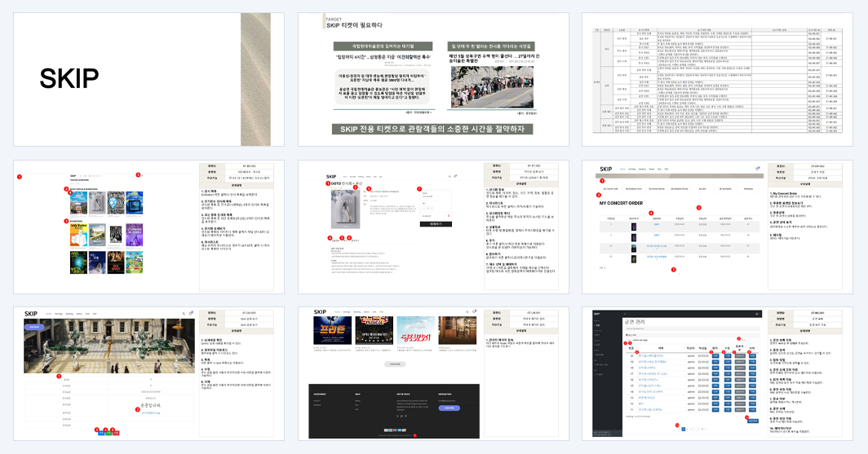868x454 pixels.
Task: Click the blue 프리즌 concert poster
Action: pyautogui.click(x=333, y=330)
